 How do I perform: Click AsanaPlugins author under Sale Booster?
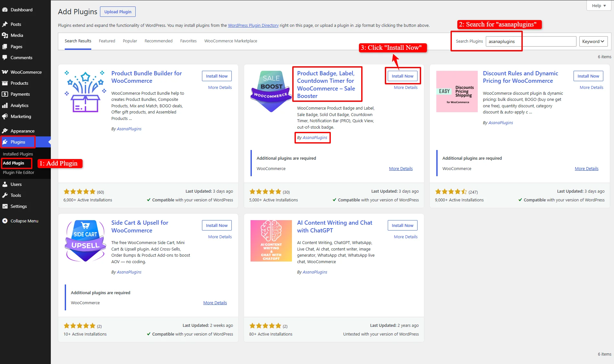tap(315, 137)
